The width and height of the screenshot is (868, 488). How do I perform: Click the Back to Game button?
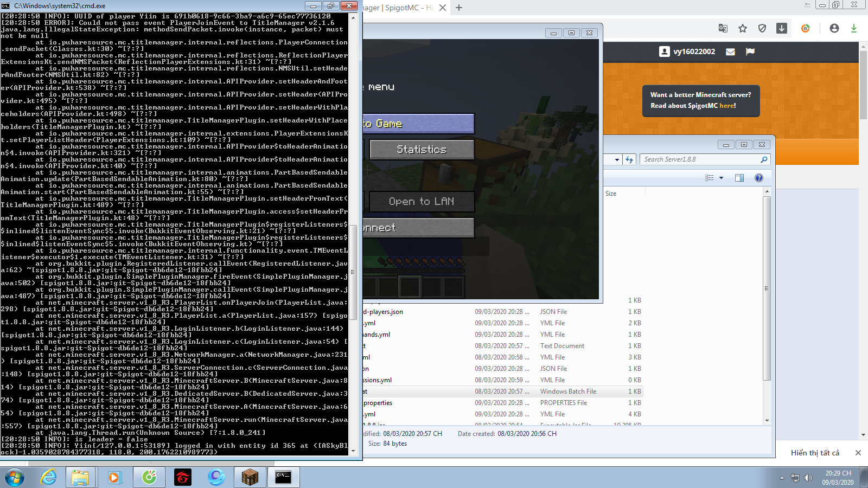point(418,124)
